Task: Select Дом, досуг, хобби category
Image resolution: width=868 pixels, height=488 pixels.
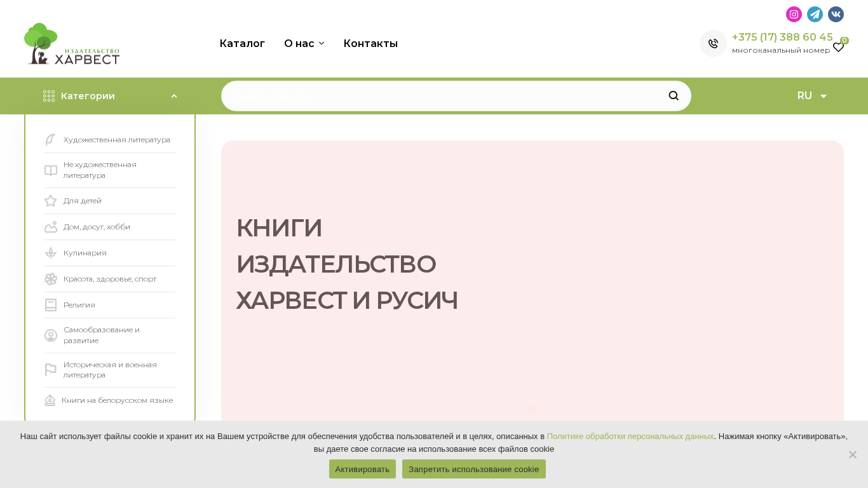Action: pyautogui.click(x=97, y=227)
